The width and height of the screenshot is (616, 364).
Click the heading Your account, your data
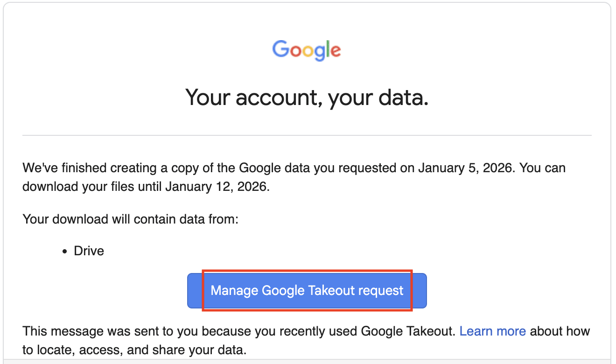click(307, 98)
